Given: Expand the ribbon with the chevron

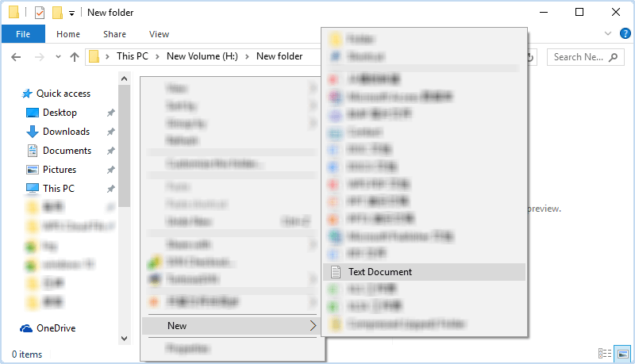Looking at the screenshot, I should tap(608, 34).
